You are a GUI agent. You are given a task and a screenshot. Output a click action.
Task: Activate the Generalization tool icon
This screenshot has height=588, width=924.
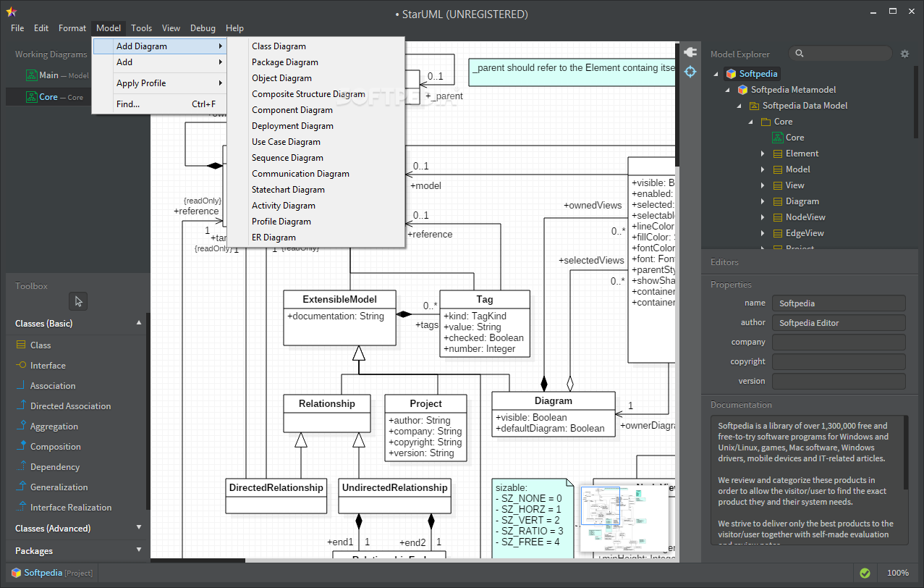tap(20, 487)
